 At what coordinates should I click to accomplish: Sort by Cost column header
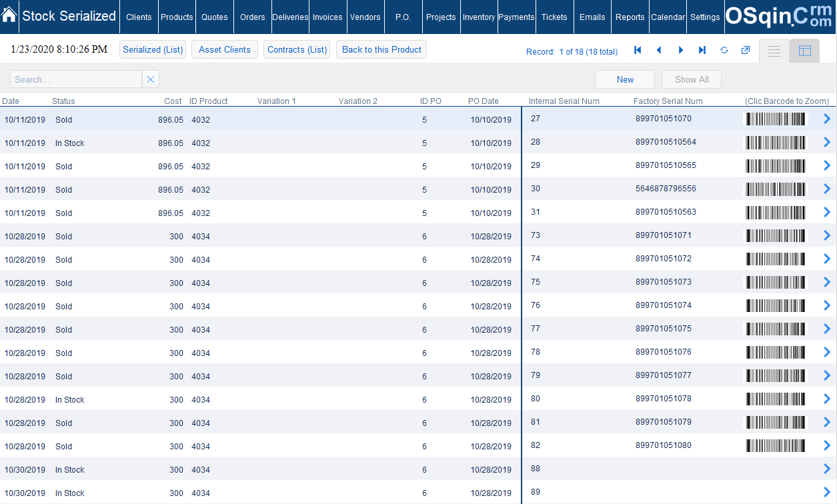(x=173, y=101)
